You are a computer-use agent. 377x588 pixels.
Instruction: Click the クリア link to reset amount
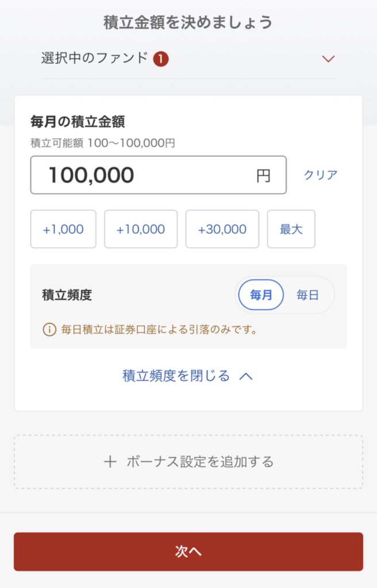pos(320,175)
